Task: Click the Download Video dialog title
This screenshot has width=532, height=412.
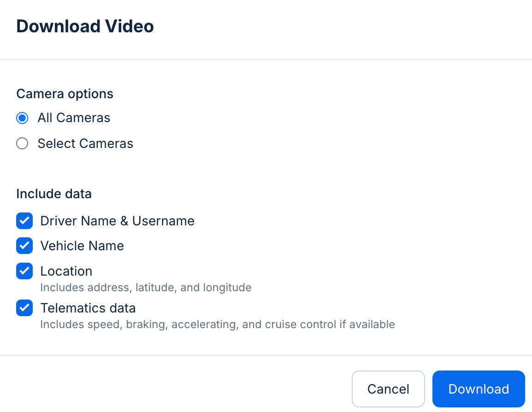Action: [85, 26]
